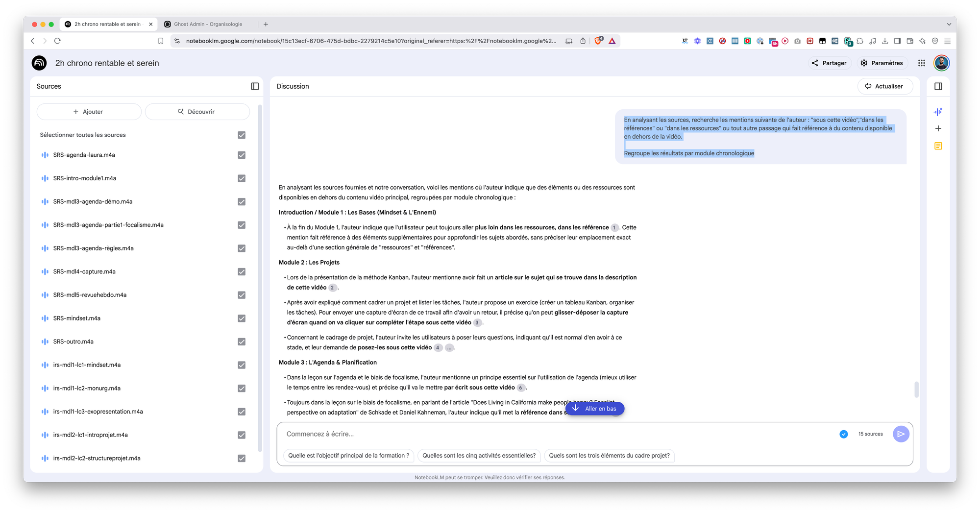
Task: Open citation number 3 in the response
Action: (x=477, y=323)
